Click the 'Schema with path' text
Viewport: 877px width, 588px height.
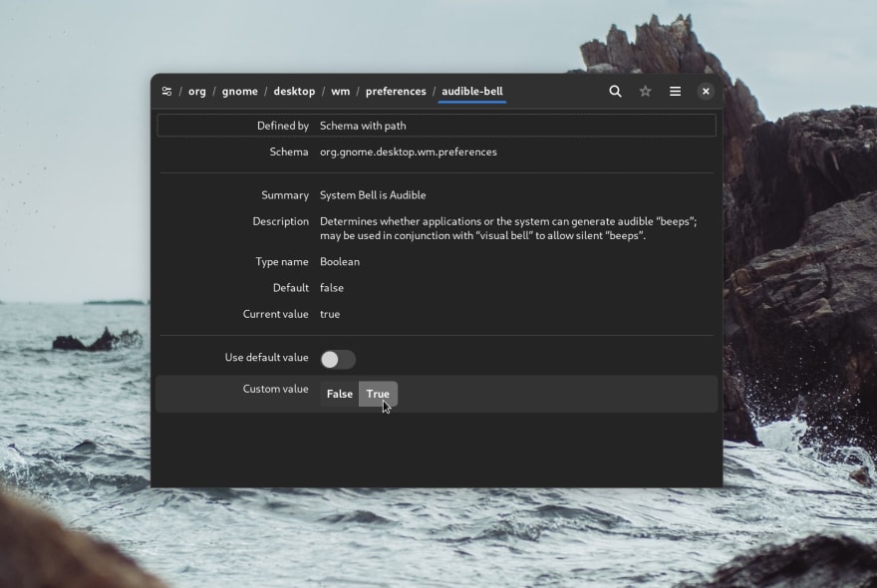[363, 126]
